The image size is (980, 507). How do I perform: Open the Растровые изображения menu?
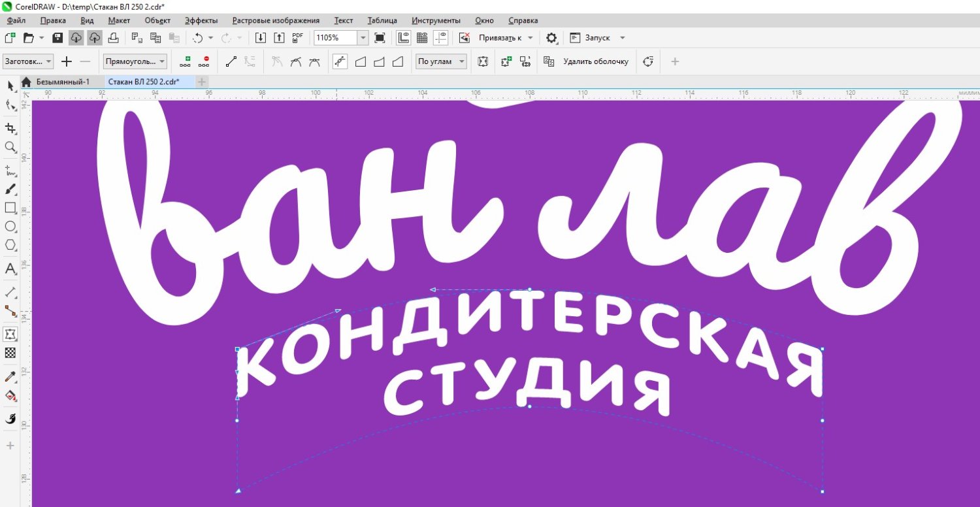[x=276, y=20]
